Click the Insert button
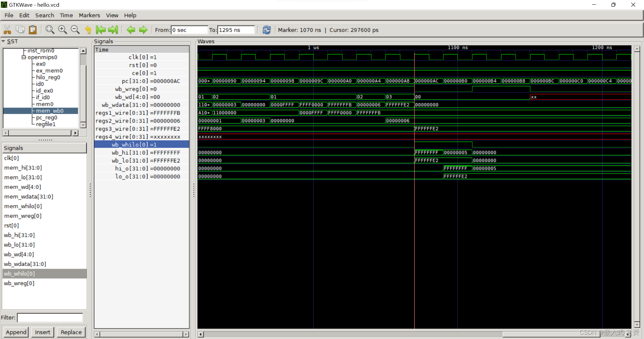Image resolution: width=644 pixels, height=339 pixels. click(43, 332)
